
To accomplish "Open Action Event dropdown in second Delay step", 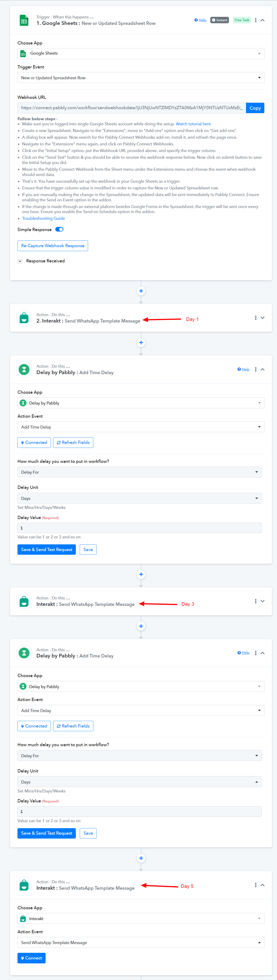I will tap(141, 711).
